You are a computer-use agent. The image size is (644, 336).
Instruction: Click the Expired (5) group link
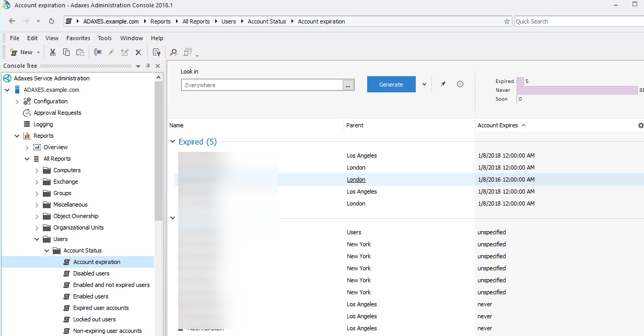197,142
